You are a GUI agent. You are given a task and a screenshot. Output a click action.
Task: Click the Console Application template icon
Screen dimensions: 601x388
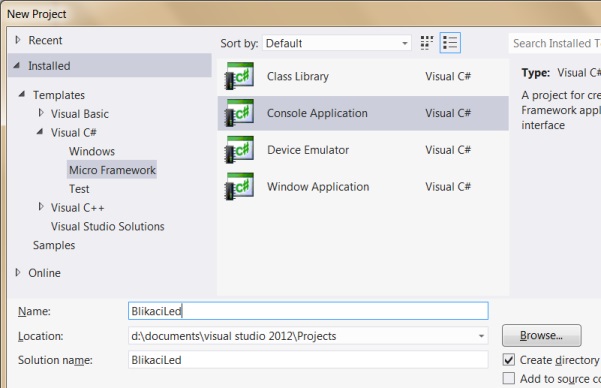pos(240,113)
